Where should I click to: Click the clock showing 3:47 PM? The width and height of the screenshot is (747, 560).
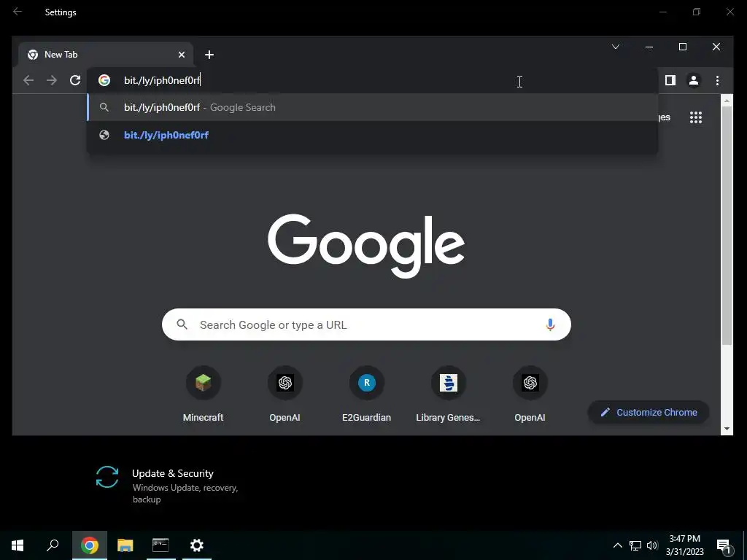684,539
